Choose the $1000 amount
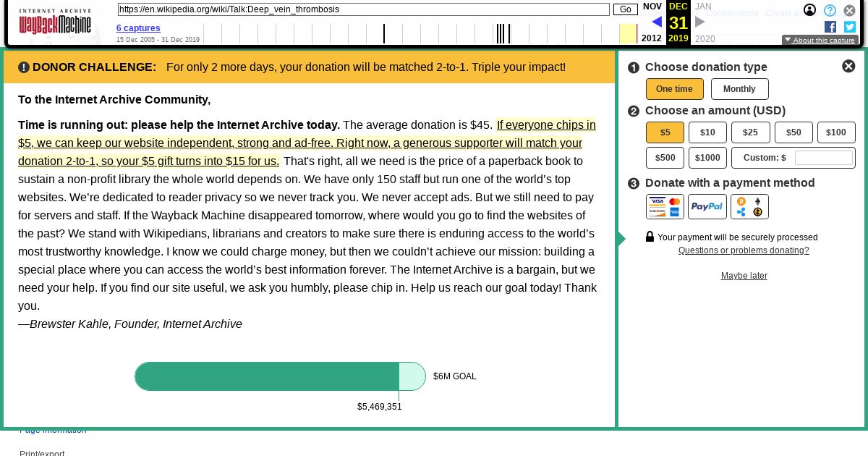Image resolution: width=868 pixels, height=456 pixels. 707,158
